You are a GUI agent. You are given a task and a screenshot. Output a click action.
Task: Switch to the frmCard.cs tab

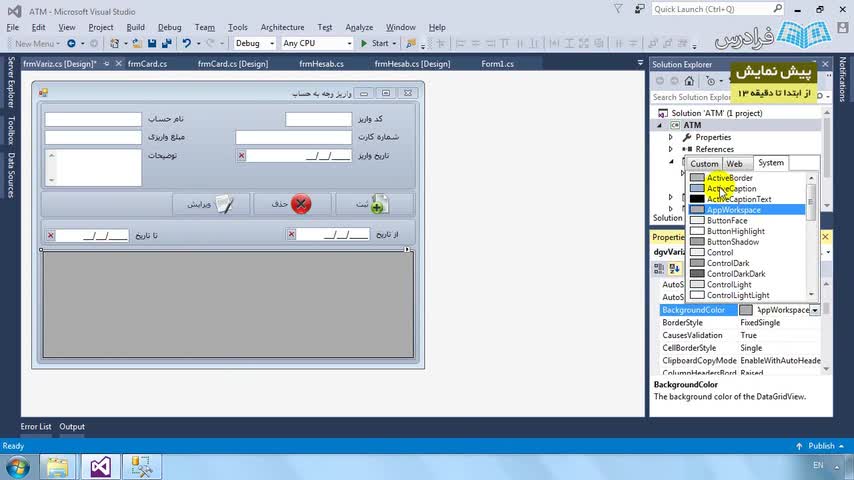147,64
